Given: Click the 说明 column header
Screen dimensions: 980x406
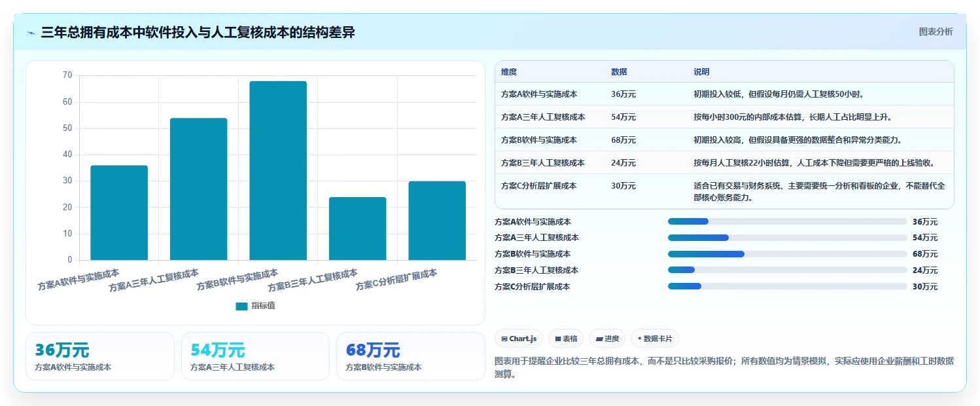Looking at the screenshot, I should 701,72.
